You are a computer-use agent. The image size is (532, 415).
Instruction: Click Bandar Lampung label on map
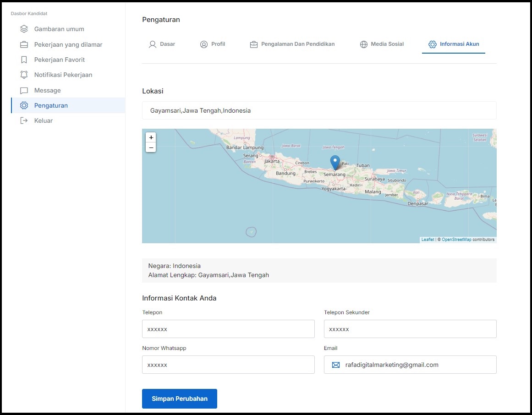point(245,147)
